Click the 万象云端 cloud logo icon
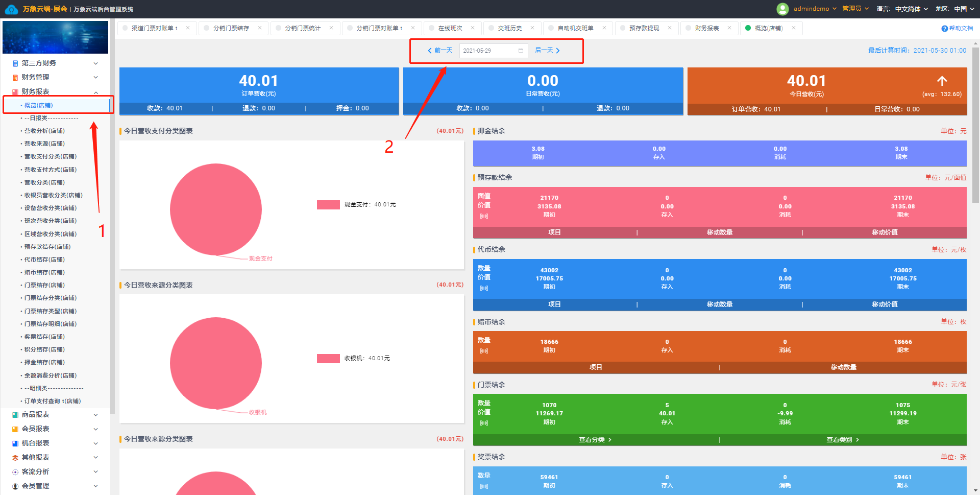The image size is (980, 495). coord(11,9)
